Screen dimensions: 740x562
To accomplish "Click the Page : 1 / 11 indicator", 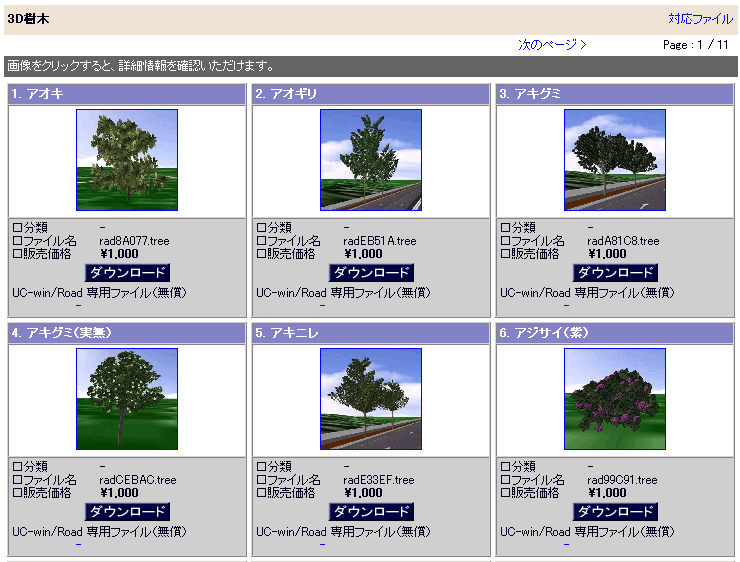I will click(x=696, y=45).
